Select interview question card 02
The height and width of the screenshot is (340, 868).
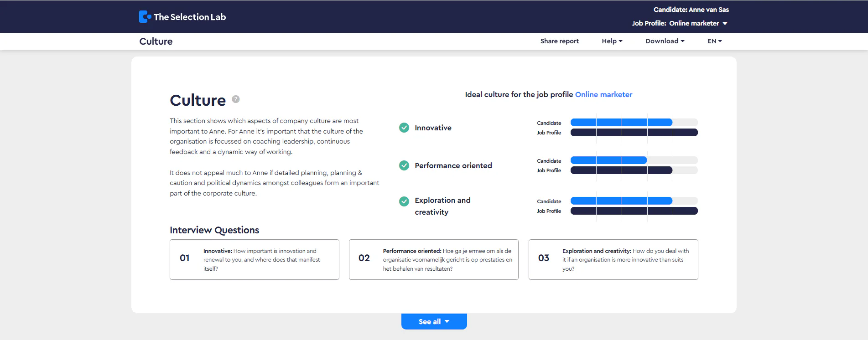(433, 259)
